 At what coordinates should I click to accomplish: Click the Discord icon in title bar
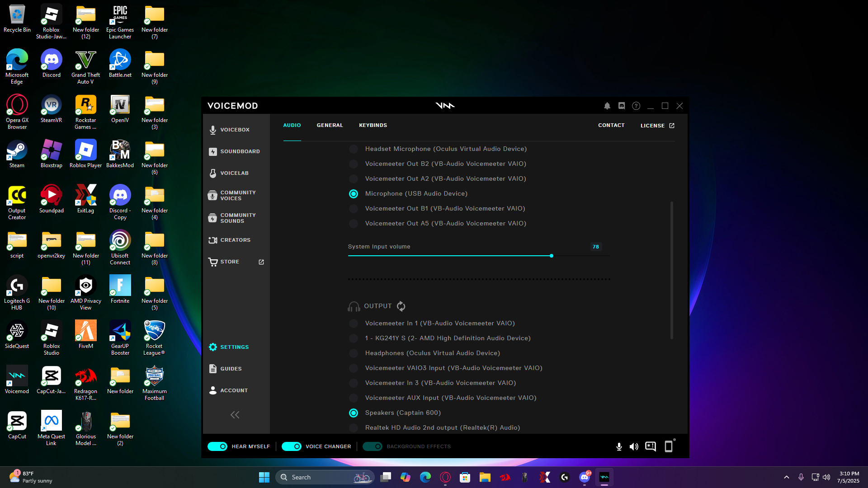click(622, 106)
